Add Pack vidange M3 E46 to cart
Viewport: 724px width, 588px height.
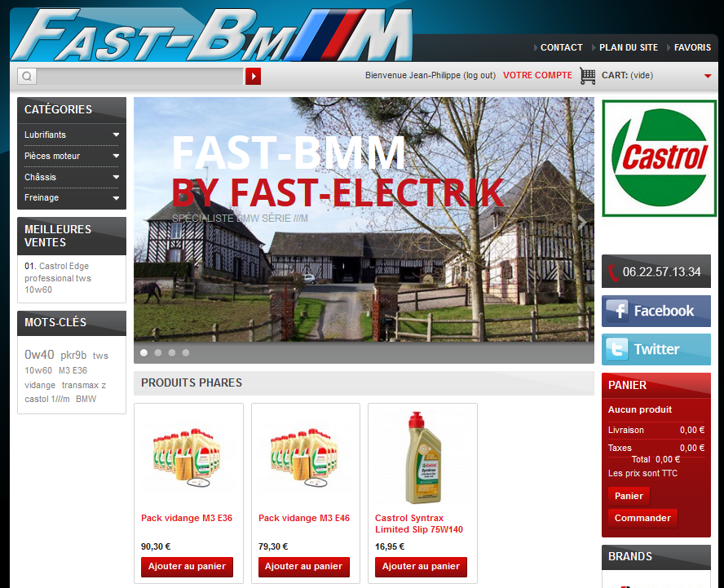304,567
